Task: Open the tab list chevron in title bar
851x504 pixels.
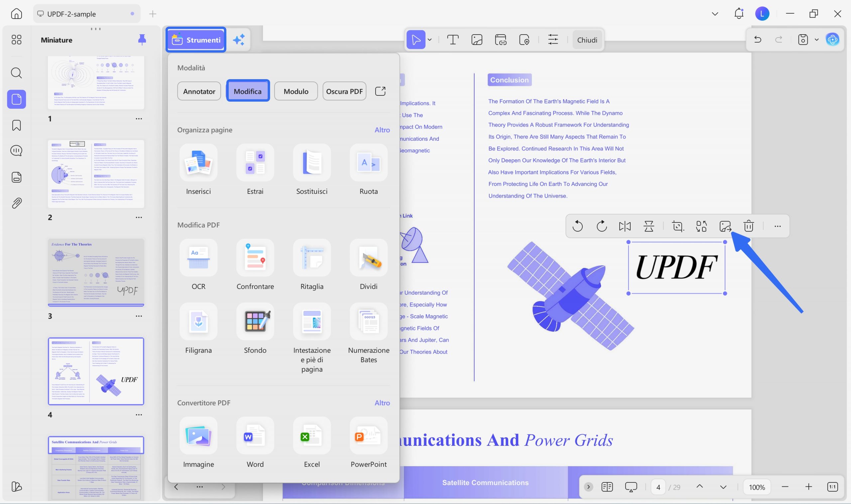Action: [715, 14]
